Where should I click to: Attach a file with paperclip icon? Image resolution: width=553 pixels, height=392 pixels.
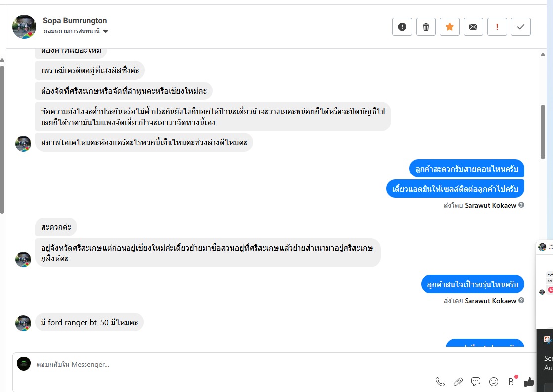[x=458, y=381]
